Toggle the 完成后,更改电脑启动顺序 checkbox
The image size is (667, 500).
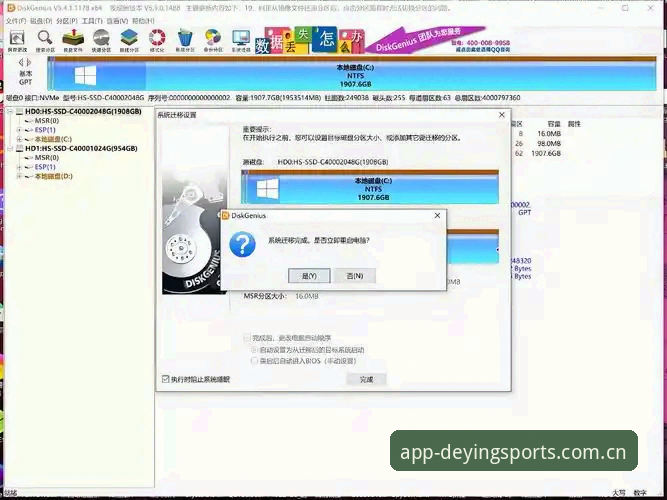tap(246, 338)
